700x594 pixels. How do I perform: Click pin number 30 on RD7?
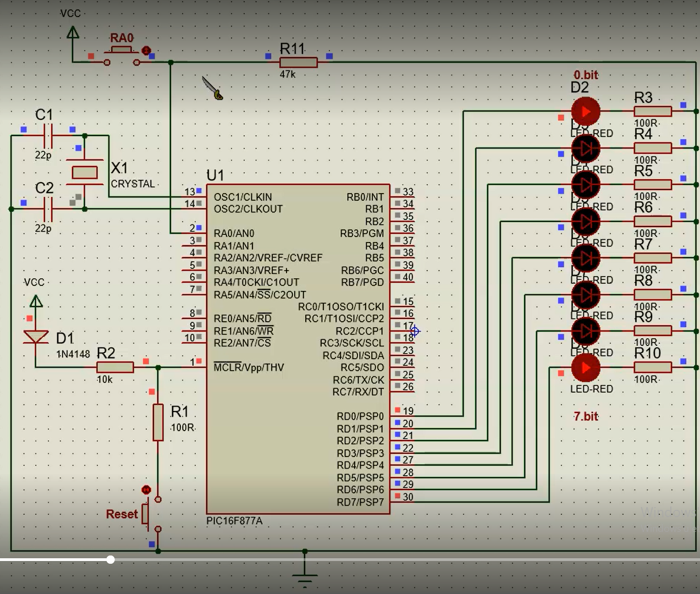pos(408,497)
